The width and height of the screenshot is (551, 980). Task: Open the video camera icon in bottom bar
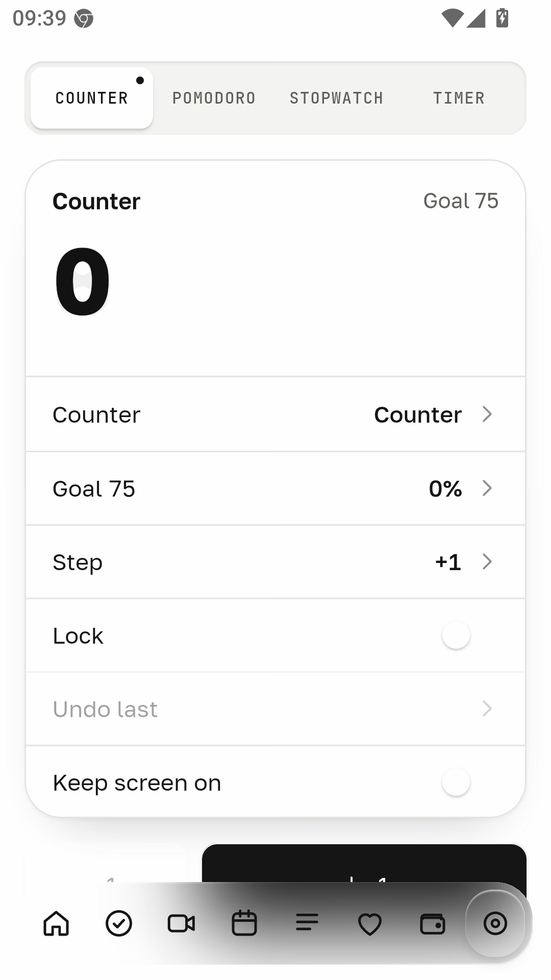click(x=181, y=923)
